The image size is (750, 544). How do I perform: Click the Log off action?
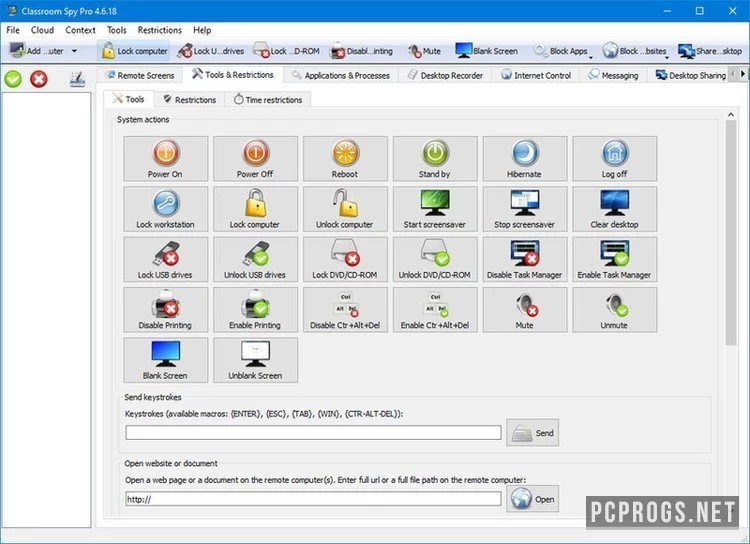coord(615,159)
